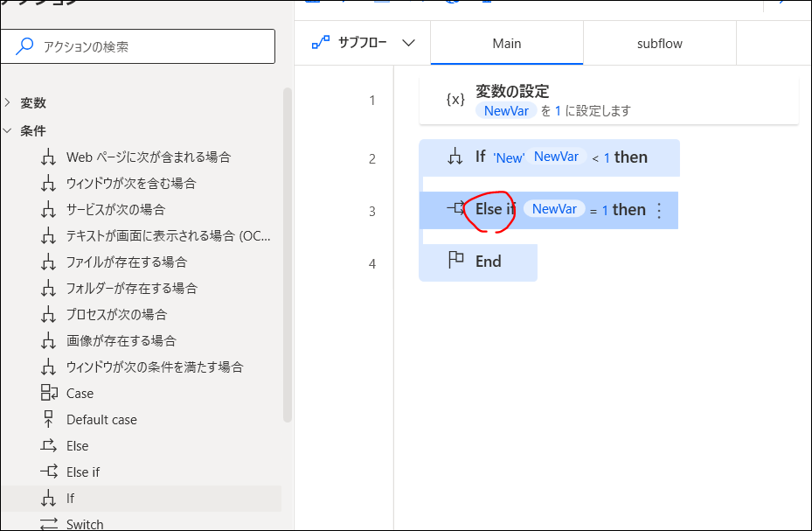Click line number 3 in the flow
The image size is (812, 531).
pos(371,212)
